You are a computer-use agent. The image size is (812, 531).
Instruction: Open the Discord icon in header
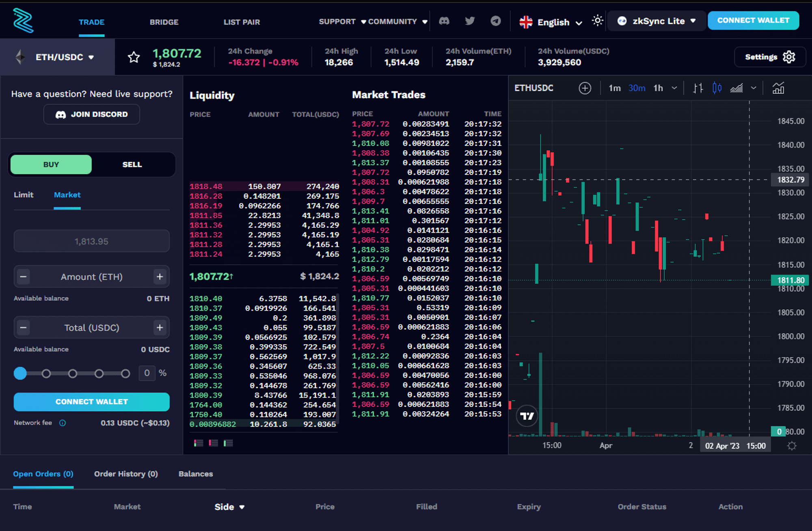444,21
